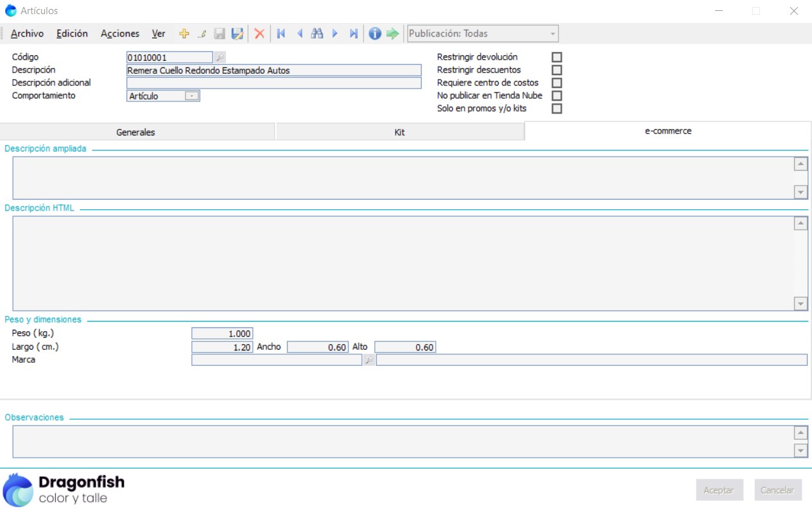Click the red X delete icon

[x=259, y=34]
